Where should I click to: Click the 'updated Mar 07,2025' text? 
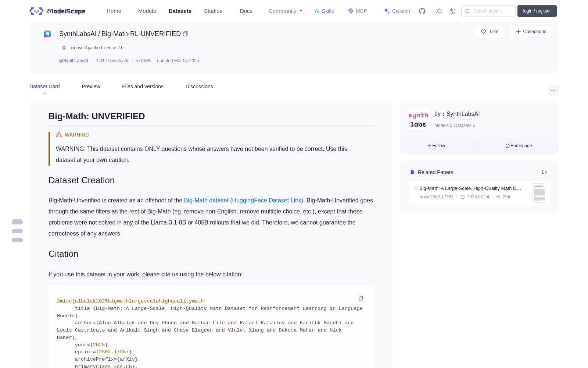click(x=178, y=61)
